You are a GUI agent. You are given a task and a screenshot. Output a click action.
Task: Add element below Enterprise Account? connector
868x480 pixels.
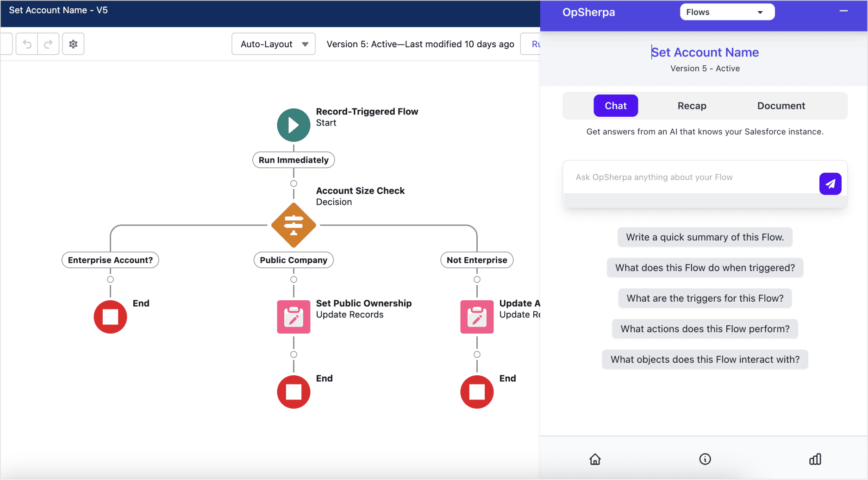tap(110, 279)
